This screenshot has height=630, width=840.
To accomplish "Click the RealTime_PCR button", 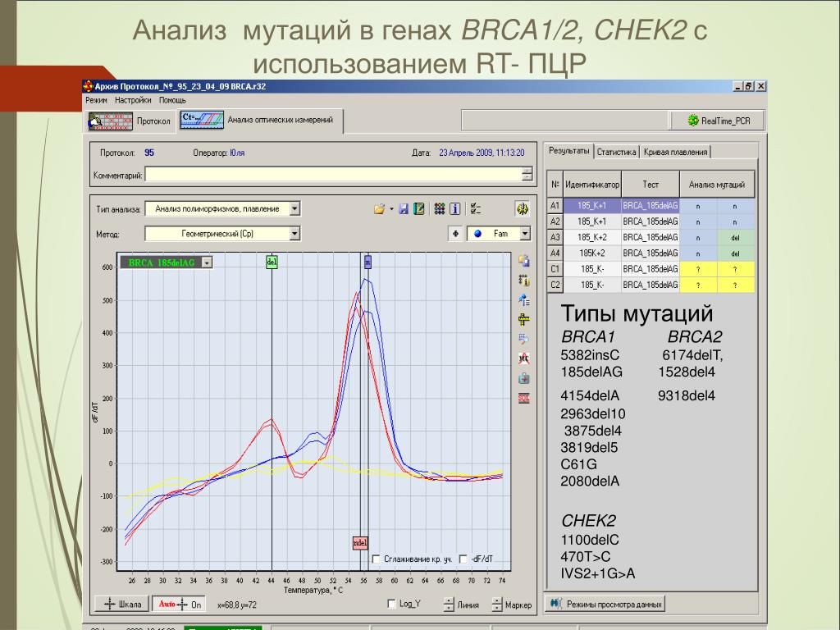I will [718, 121].
